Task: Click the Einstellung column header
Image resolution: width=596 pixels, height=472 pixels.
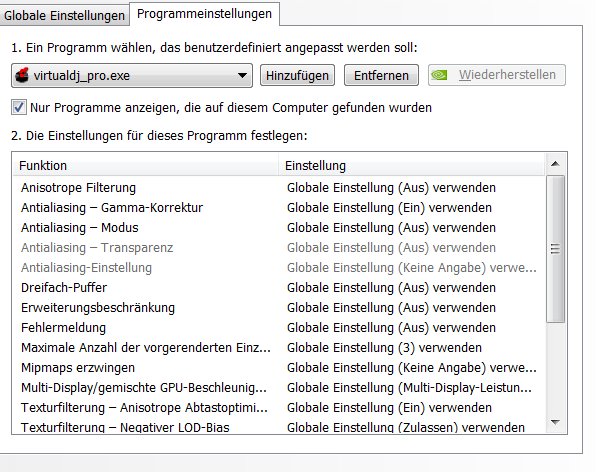Action: 412,166
